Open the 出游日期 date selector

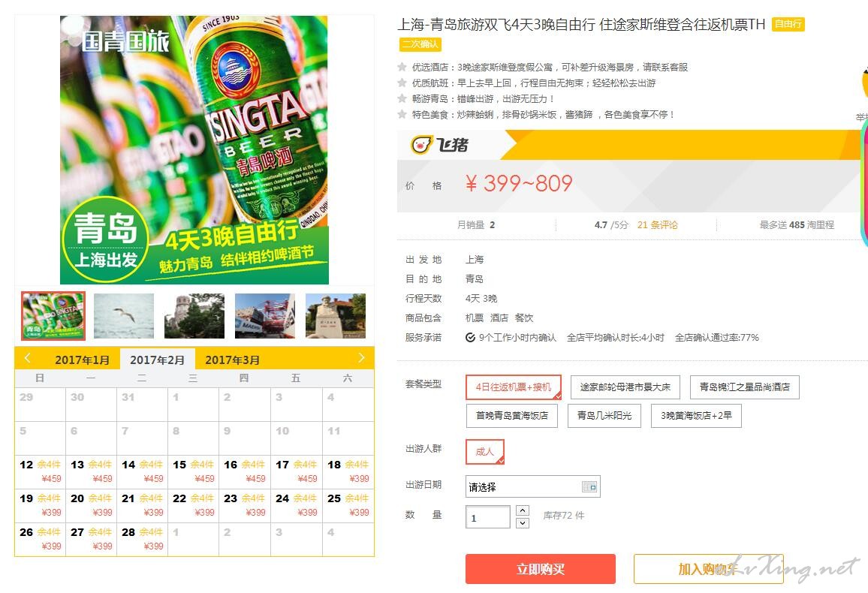pos(532,487)
